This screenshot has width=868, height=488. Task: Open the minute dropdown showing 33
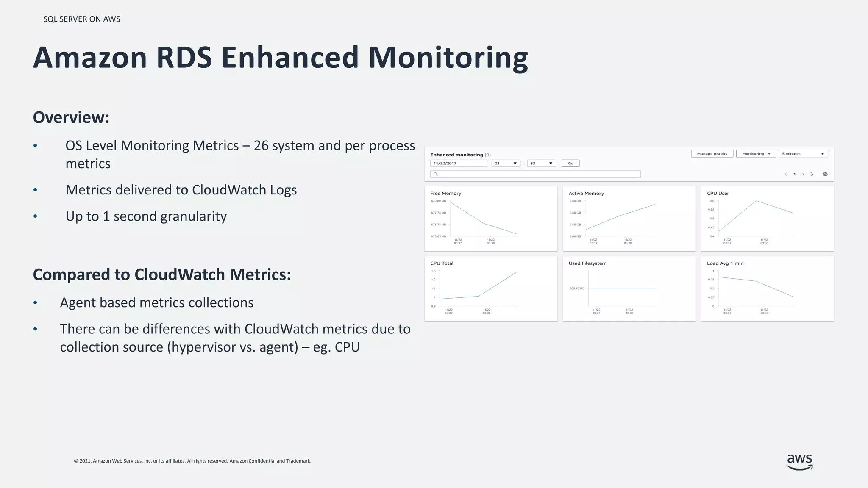[x=541, y=163]
